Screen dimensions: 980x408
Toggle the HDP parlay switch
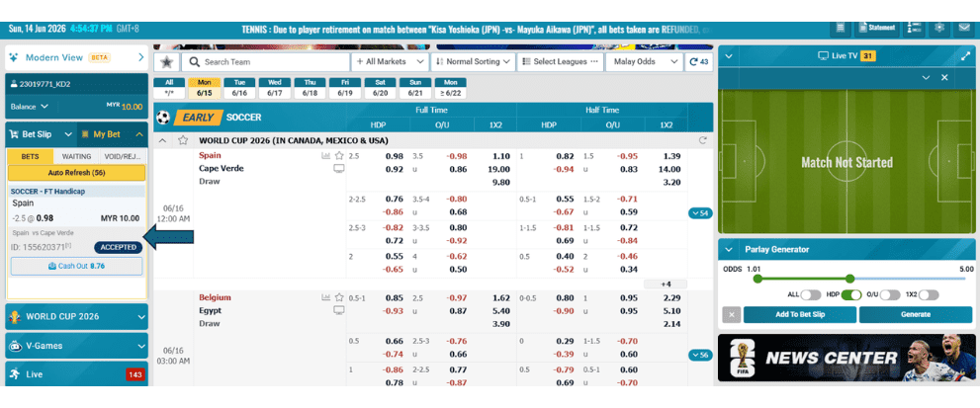click(x=851, y=295)
